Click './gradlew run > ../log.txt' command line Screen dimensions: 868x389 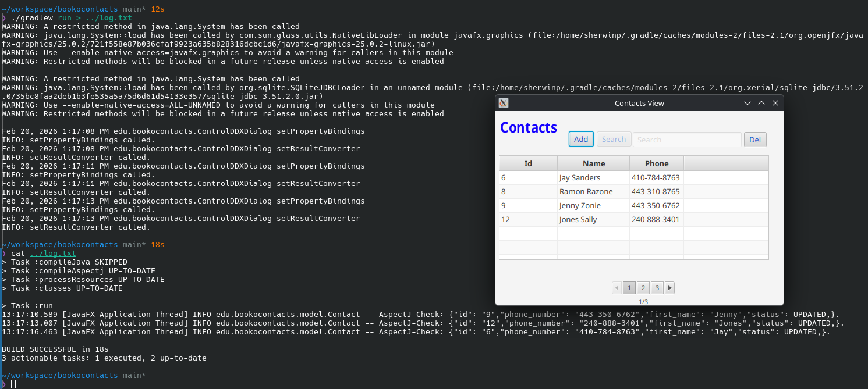click(72, 17)
